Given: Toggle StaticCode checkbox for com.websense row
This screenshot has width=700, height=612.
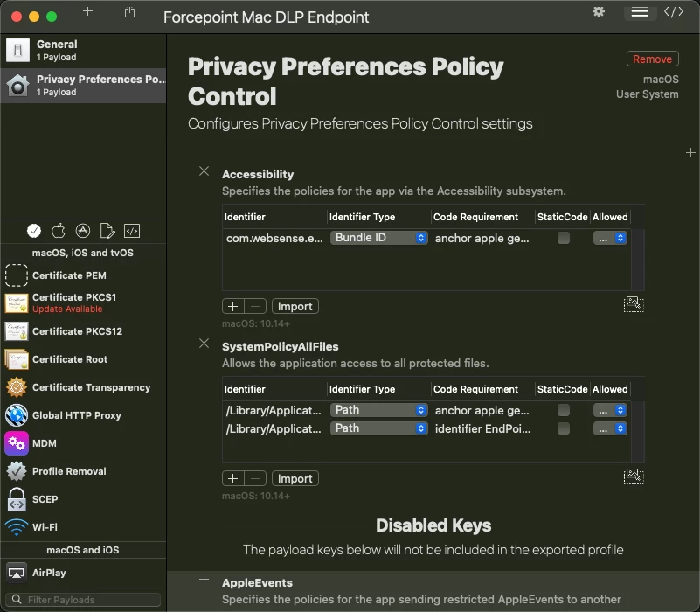Looking at the screenshot, I should tap(564, 238).
